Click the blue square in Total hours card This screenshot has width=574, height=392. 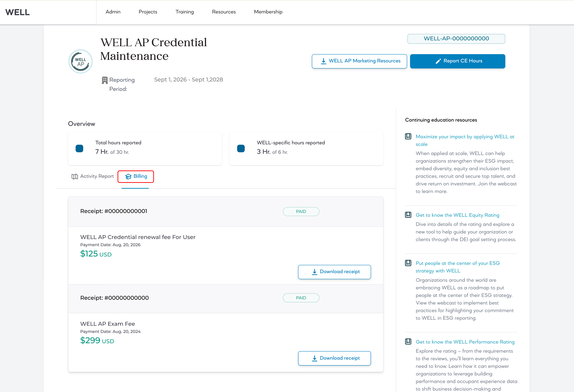(x=79, y=149)
